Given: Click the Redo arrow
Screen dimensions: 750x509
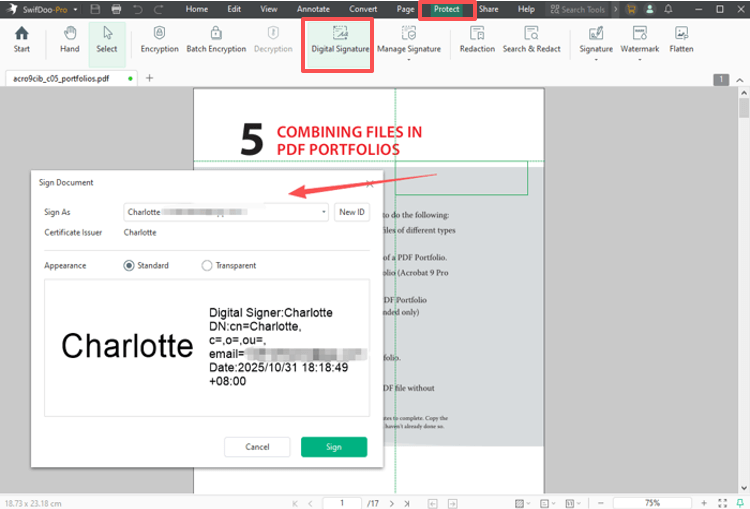Looking at the screenshot, I should 158,9.
